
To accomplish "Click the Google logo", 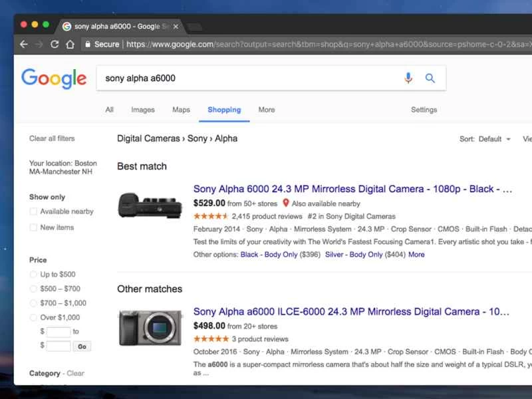I will click(x=53, y=78).
